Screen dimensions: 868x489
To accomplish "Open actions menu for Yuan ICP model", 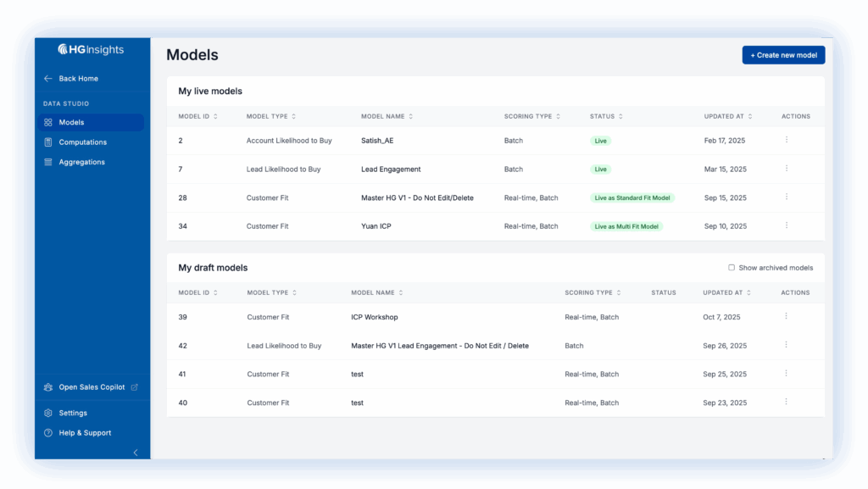I will click(x=786, y=226).
